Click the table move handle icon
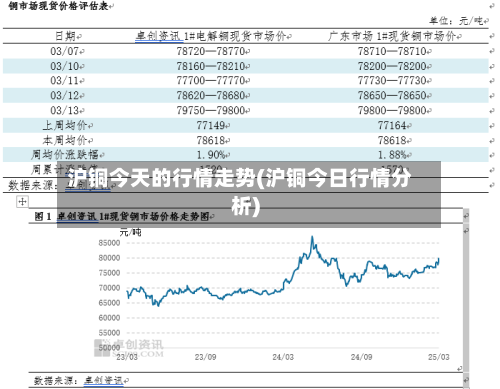 pos(22,201)
